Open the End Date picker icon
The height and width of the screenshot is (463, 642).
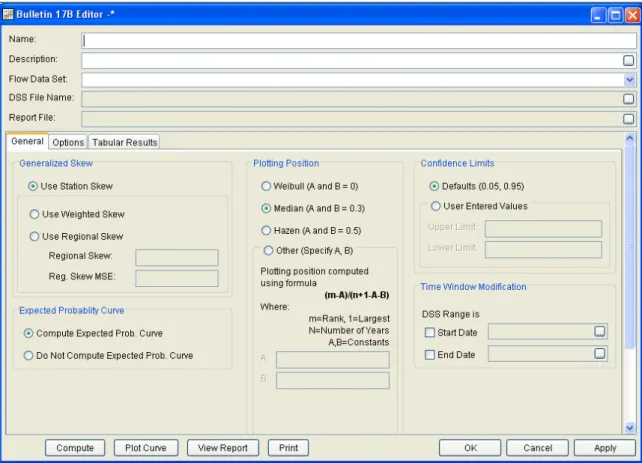tap(599, 353)
